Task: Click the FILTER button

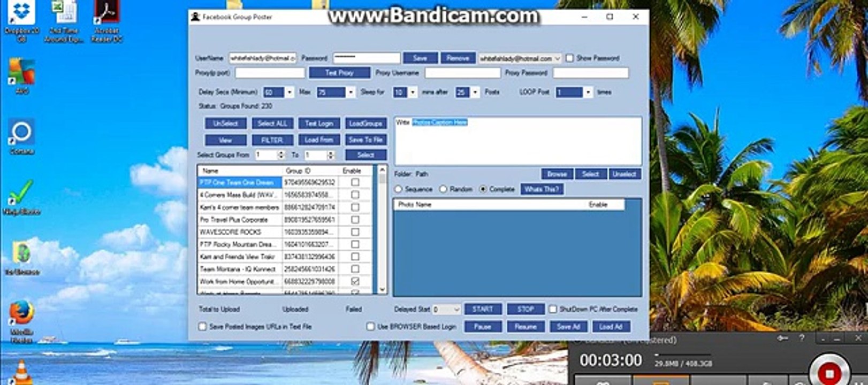Action: pyautogui.click(x=272, y=140)
